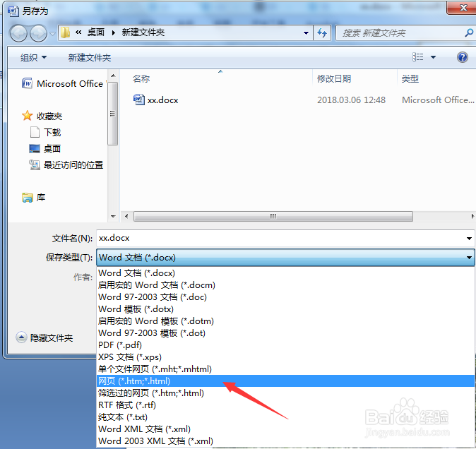The height and width of the screenshot is (449, 476).
Task: Click 隐藏文件夹 to collapse folder view
Action: pos(44,337)
